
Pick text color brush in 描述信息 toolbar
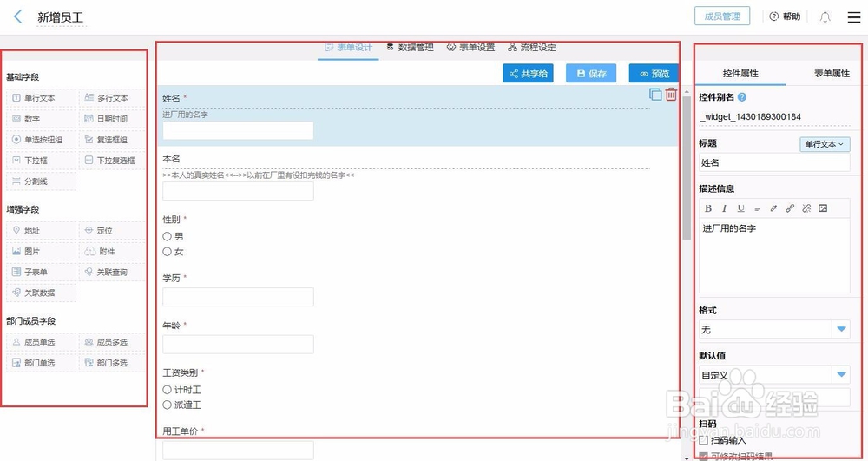coord(773,208)
